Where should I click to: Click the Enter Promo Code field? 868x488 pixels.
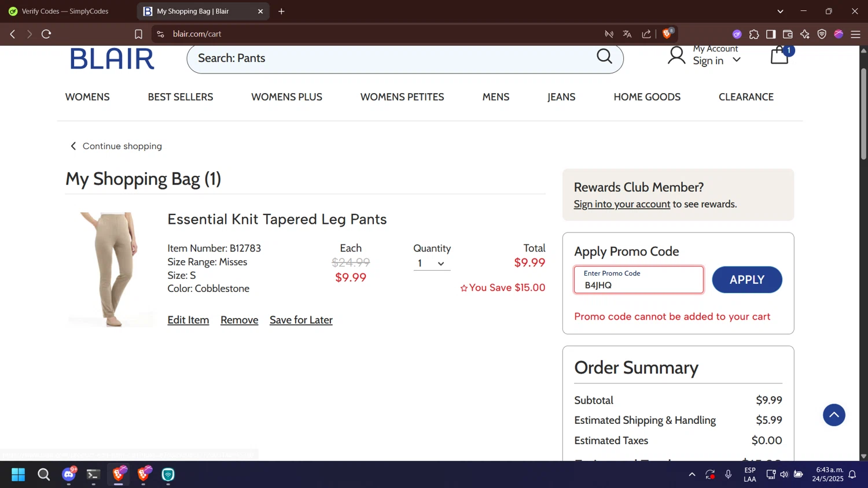point(639,280)
